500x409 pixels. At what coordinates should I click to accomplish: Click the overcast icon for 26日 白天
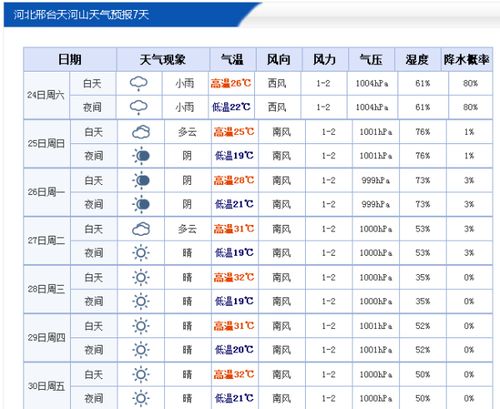tap(141, 180)
